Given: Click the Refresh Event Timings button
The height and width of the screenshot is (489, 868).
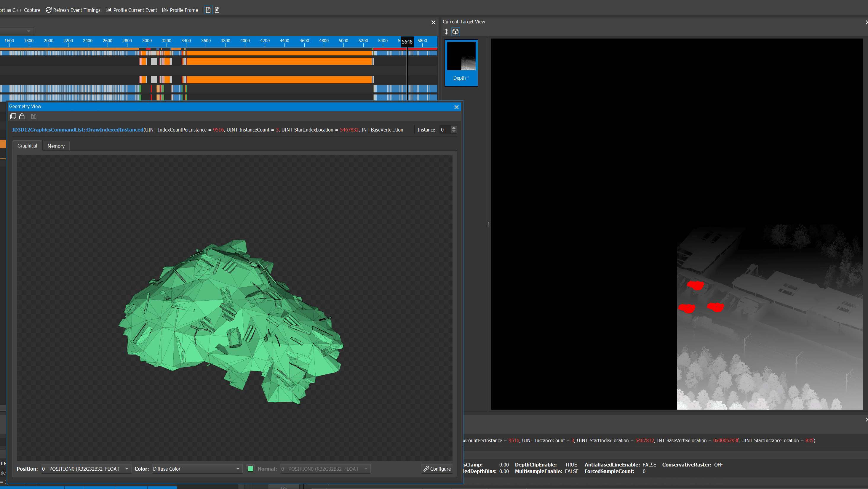Looking at the screenshot, I should pos(73,10).
